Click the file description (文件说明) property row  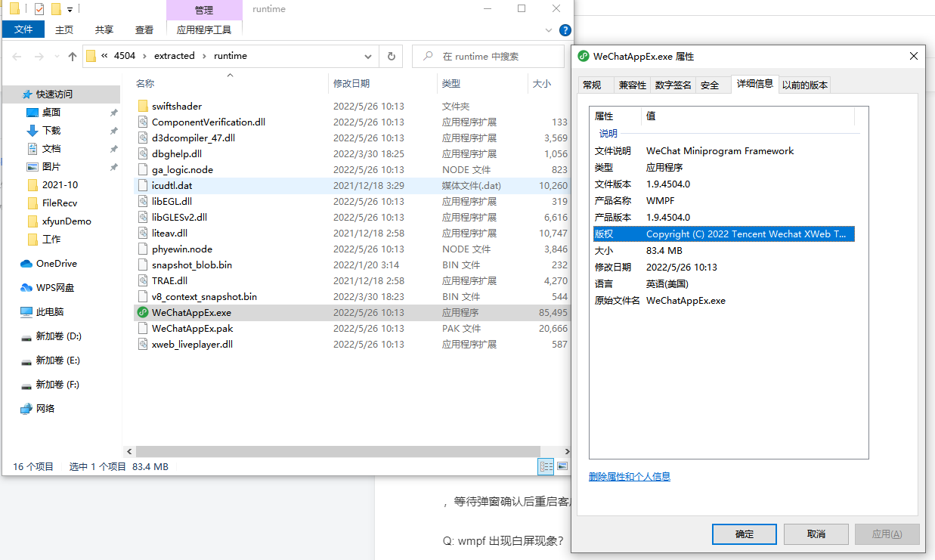click(x=723, y=151)
